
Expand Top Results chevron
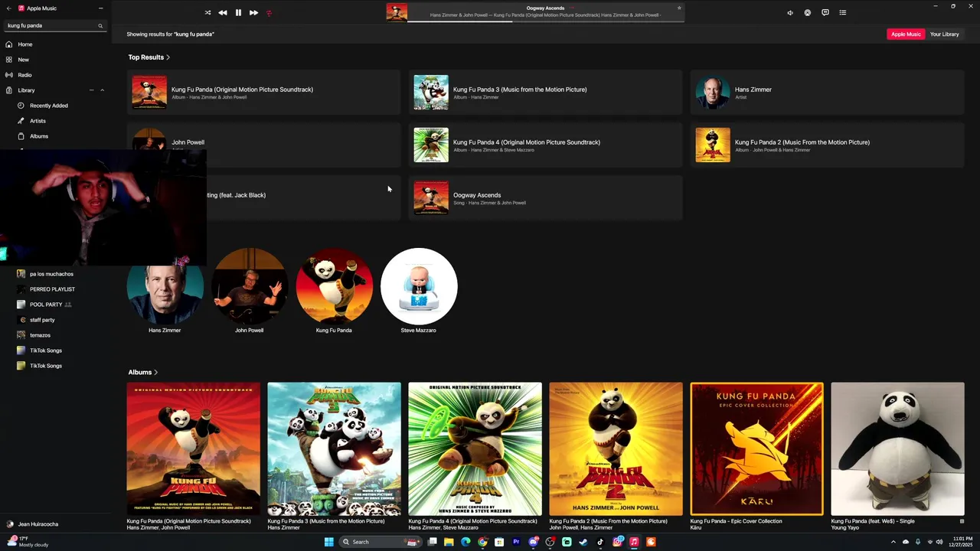tap(168, 57)
